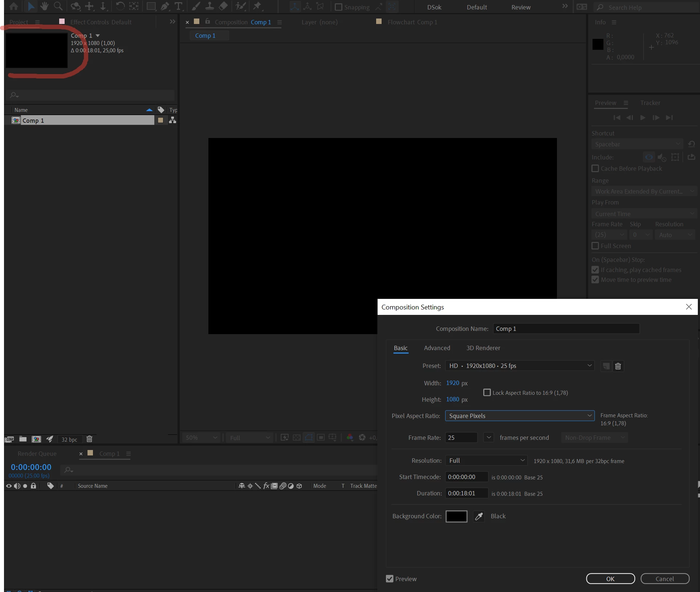Uncheck the Preview checkbox in dialog
700x592 pixels.
click(390, 579)
